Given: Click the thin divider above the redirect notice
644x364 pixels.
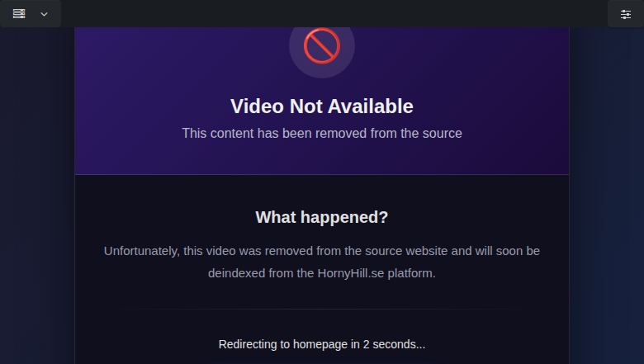Looking at the screenshot, I should click(322, 309).
